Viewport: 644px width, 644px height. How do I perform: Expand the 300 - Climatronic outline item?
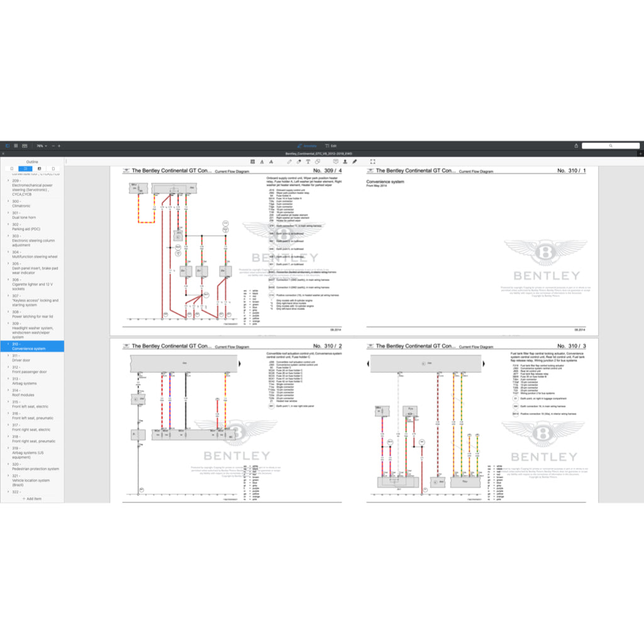point(8,202)
